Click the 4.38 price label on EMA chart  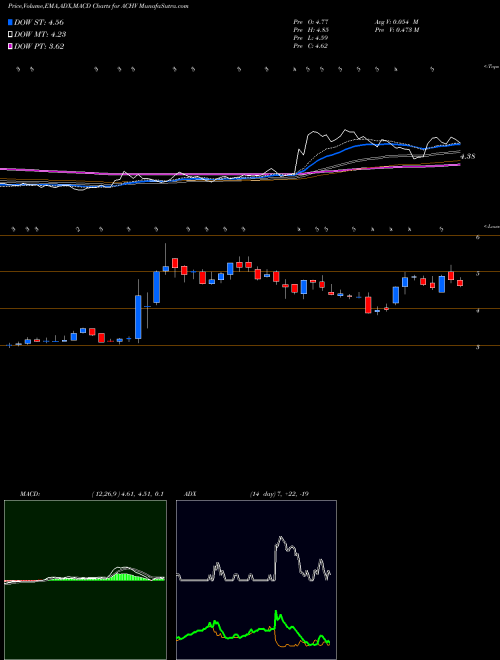pos(468,156)
